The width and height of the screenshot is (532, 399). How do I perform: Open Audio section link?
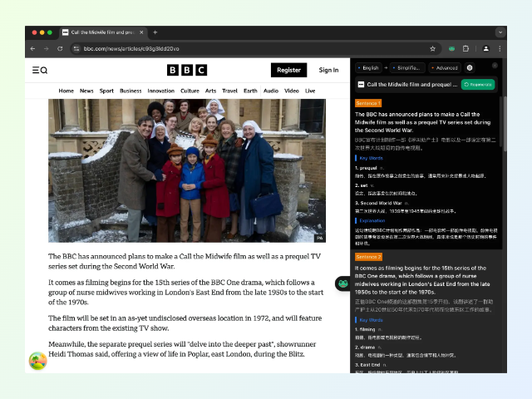point(271,91)
